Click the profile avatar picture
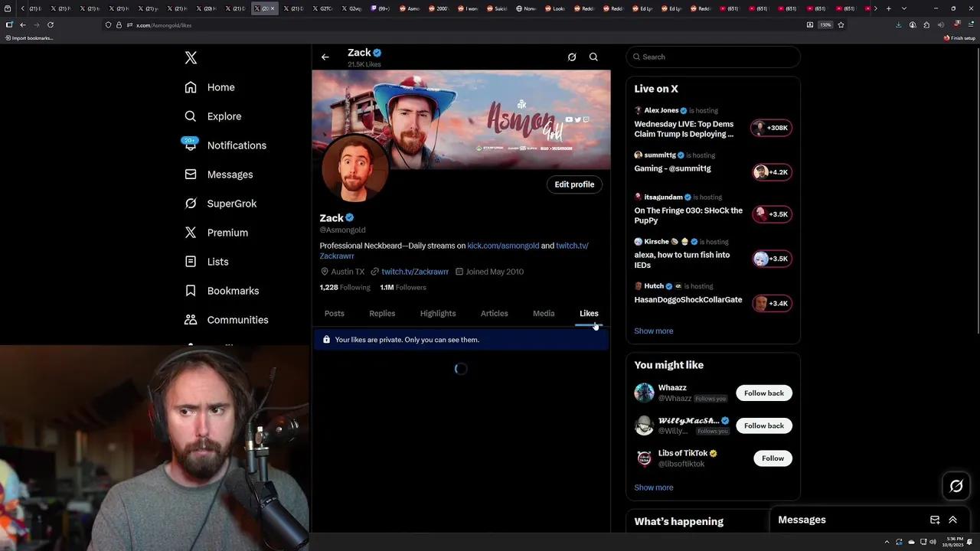The height and width of the screenshot is (551, 980). coord(354,169)
